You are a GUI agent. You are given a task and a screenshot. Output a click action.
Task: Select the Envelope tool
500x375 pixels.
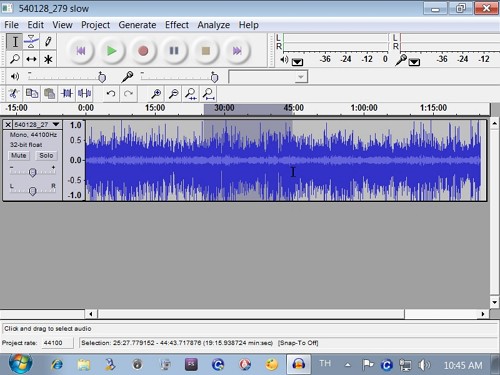point(31,42)
